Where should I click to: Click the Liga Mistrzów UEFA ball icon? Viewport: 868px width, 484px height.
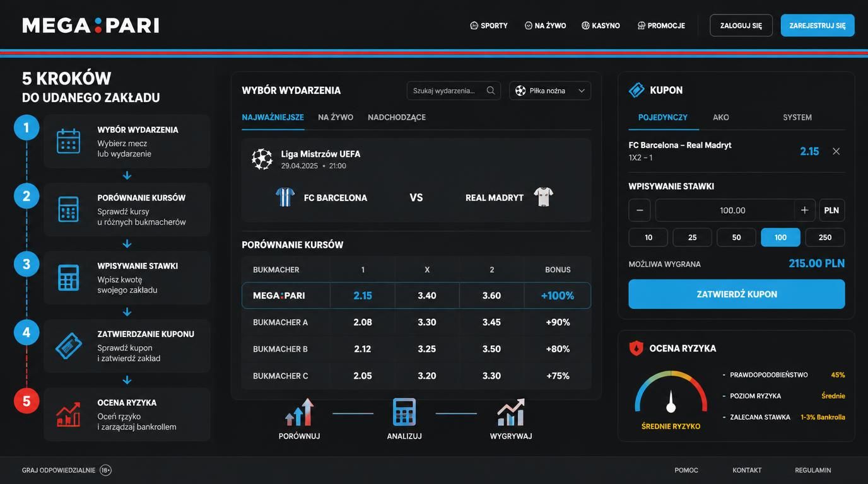[x=262, y=159]
